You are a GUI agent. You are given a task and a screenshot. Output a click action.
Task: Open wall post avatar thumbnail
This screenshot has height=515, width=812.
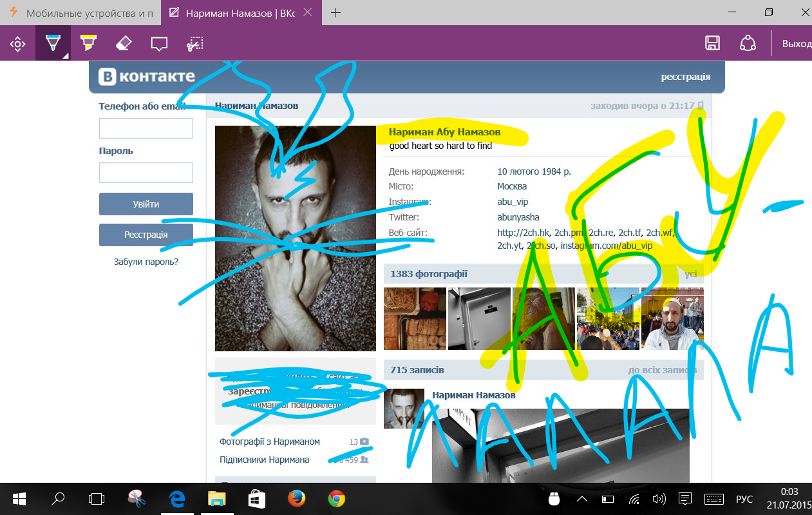404,409
